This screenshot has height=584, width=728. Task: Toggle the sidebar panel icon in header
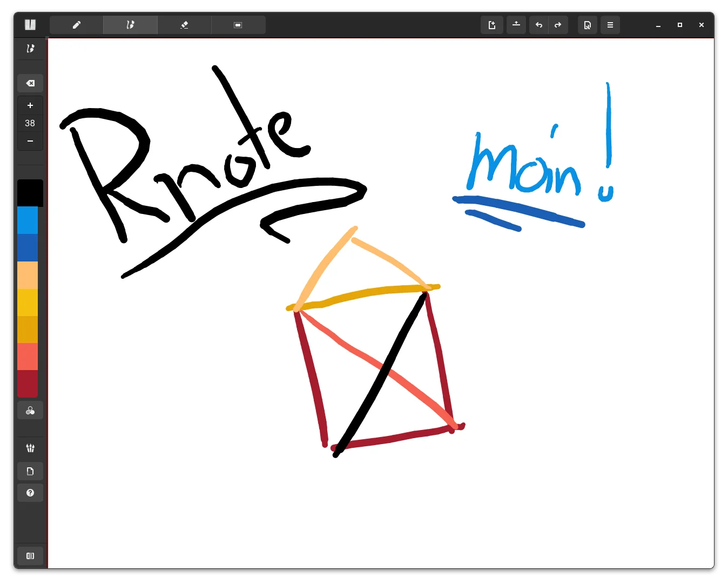pos(30,25)
